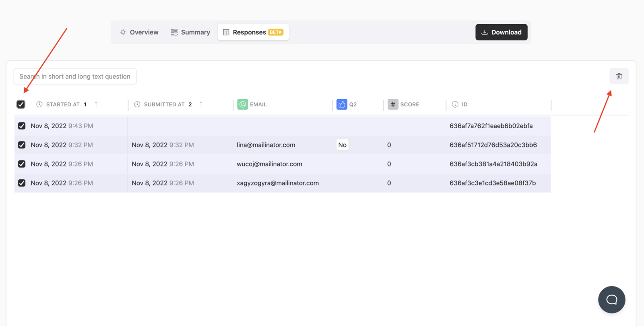Click the clock icon beside Started At
The width and height of the screenshot is (644, 326).
click(x=39, y=104)
